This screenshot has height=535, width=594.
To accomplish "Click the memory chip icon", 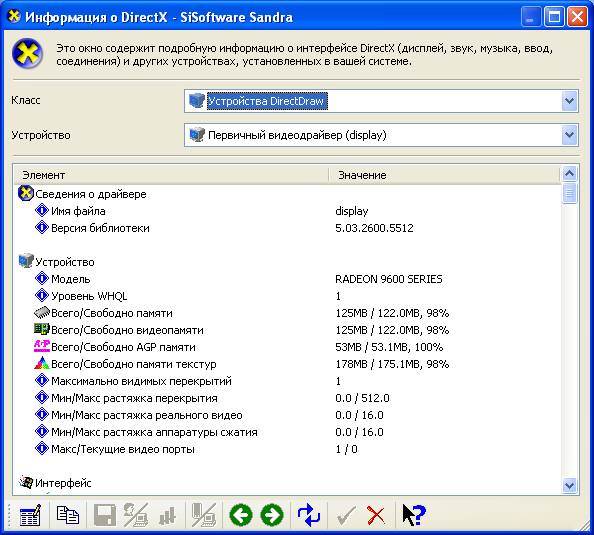I will point(42,313).
